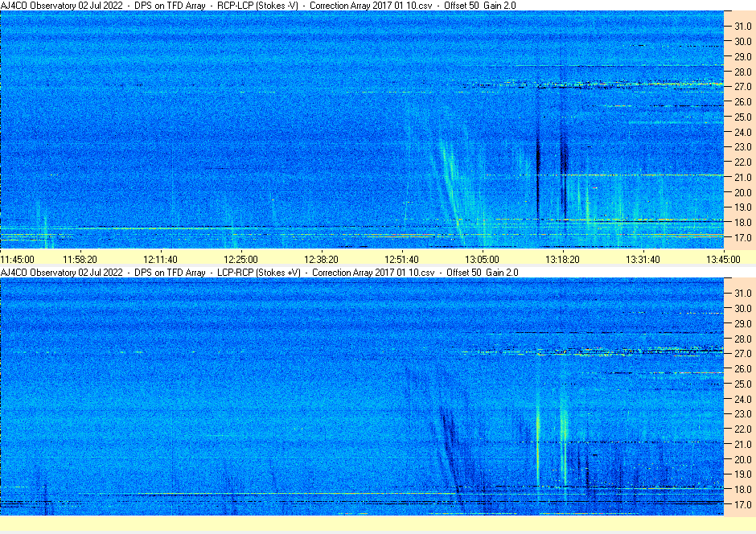Click the 17.0 frequency label on upper plot

(x=742, y=237)
